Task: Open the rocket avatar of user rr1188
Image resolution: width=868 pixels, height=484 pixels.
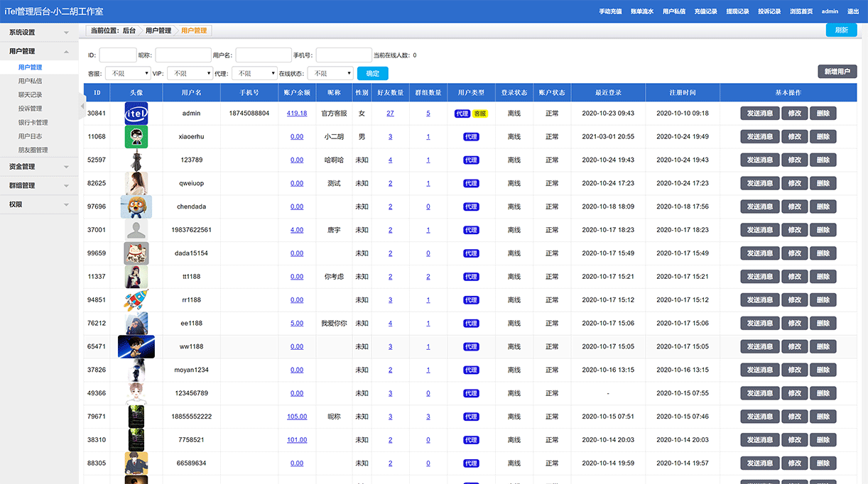Action: [x=136, y=300]
